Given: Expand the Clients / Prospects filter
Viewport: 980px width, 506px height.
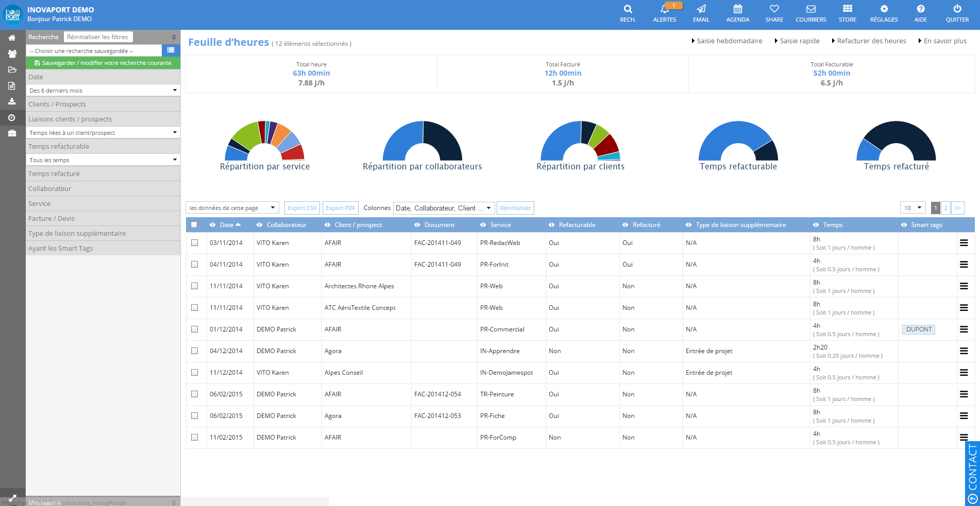Looking at the screenshot, I should [103, 104].
